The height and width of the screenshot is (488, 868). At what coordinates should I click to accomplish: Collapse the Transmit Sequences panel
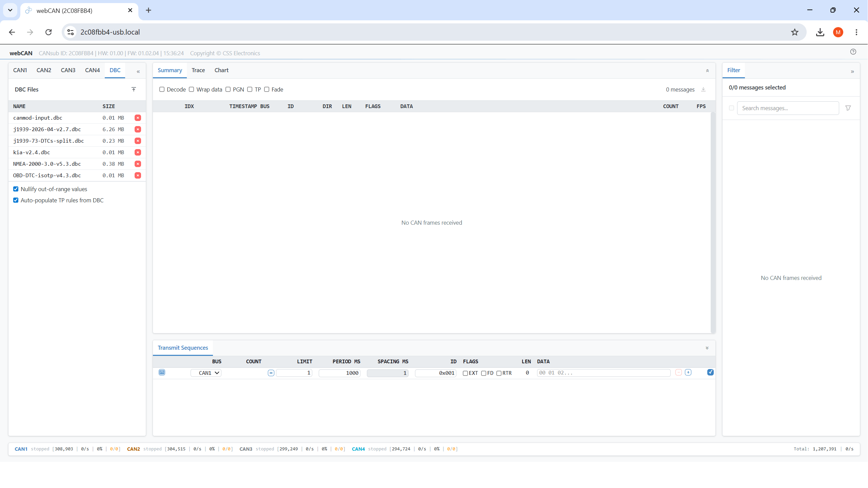pyautogui.click(x=707, y=348)
